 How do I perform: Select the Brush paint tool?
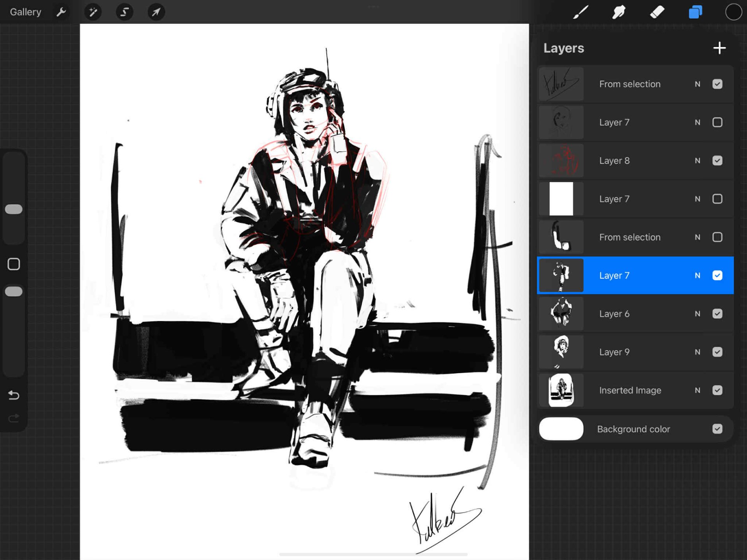pyautogui.click(x=580, y=12)
